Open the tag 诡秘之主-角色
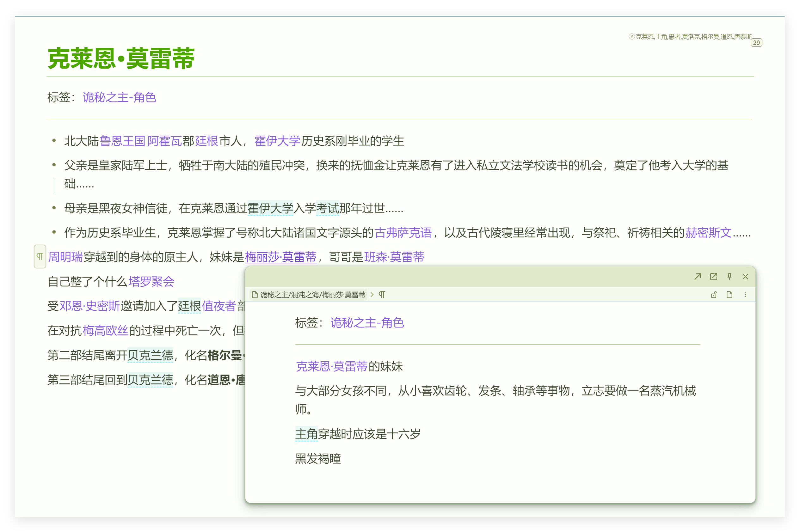Image resolution: width=800 pixels, height=532 pixels. 120,98
